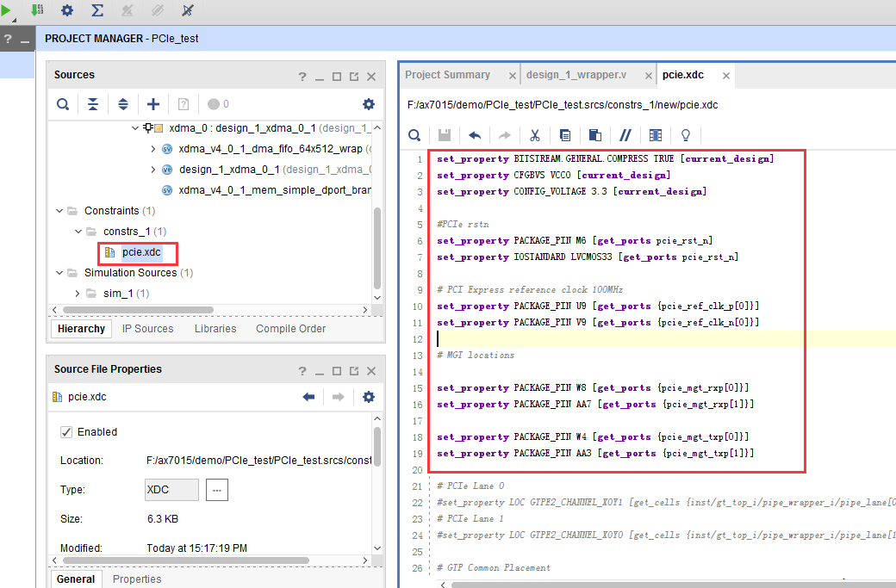Toggle column selection mode icon
Viewport: 896px width, 588px height.
(656, 135)
